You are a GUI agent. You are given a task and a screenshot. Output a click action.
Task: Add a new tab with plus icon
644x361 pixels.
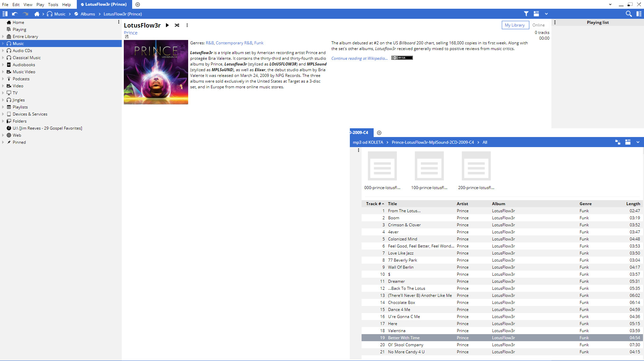click(138, 4)
